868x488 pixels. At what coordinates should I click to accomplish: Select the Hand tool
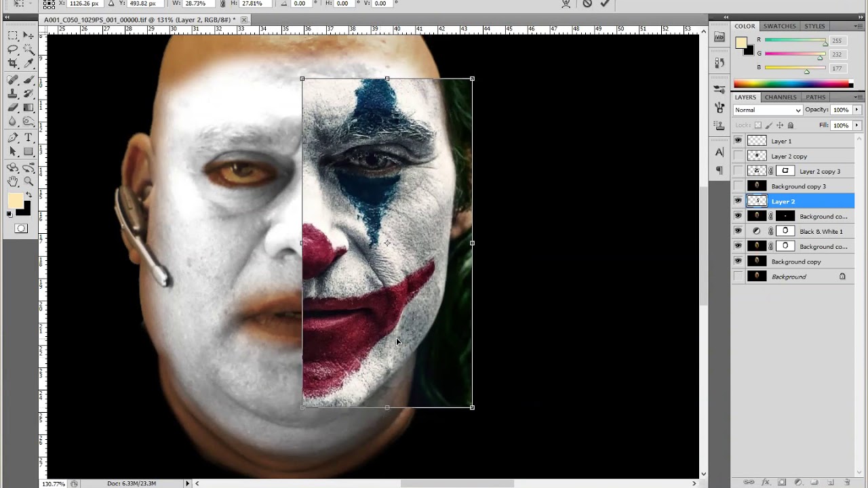pos(13,181)
